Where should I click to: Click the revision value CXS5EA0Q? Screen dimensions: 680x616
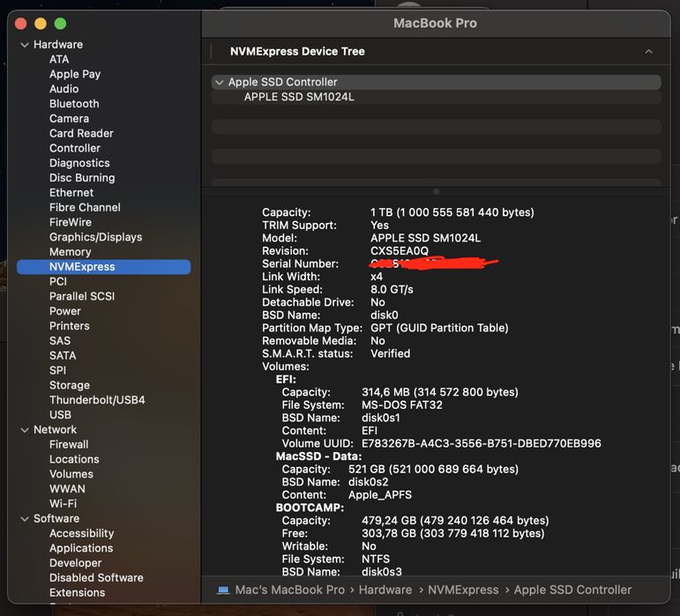click(400, 251)
